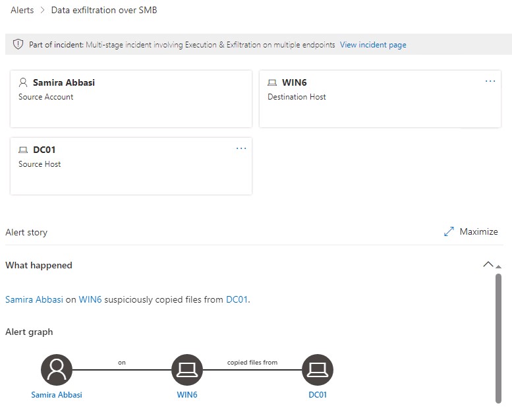This screenshot has width=512, height=420.
Task: Click the person icon on Samira Abbasi card
Action: pyautogui.click(x=24, y=83)
